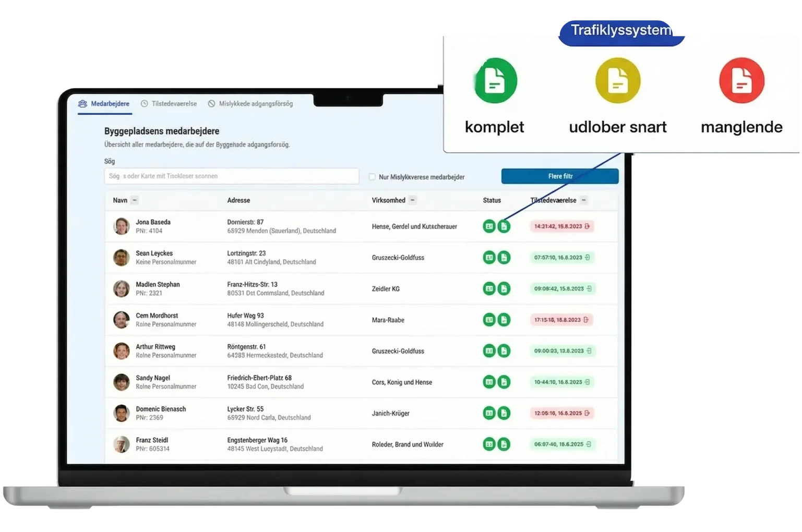The height and width of the screenshot is (532, 802).
Task: Switch to the Tilstedevaerelse tab
Action: pyautogui.click(x=169, y=104)
